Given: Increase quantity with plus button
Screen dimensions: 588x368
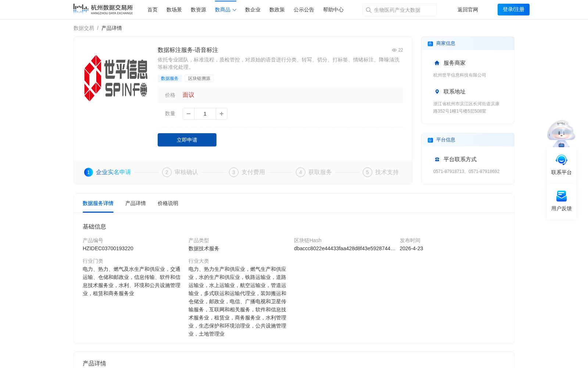Looking at the screenshot, I should tap(222, 114).
